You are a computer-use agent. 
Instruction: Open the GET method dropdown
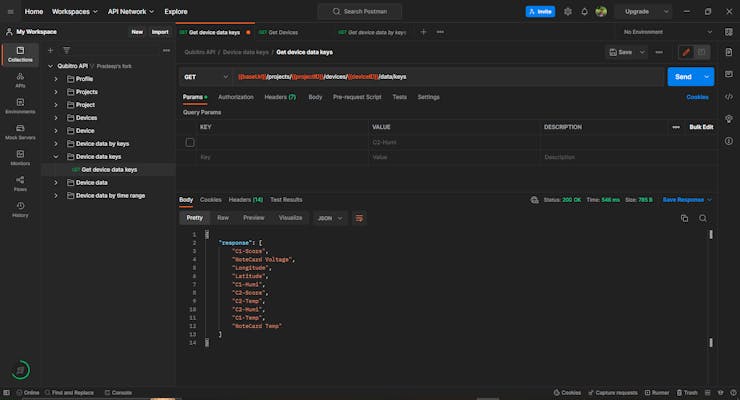point(204,77)
